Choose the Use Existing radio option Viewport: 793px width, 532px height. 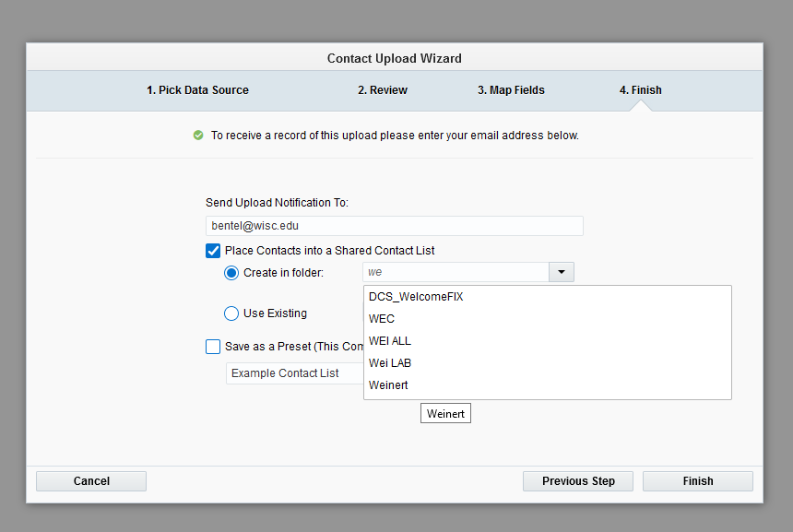231,313
